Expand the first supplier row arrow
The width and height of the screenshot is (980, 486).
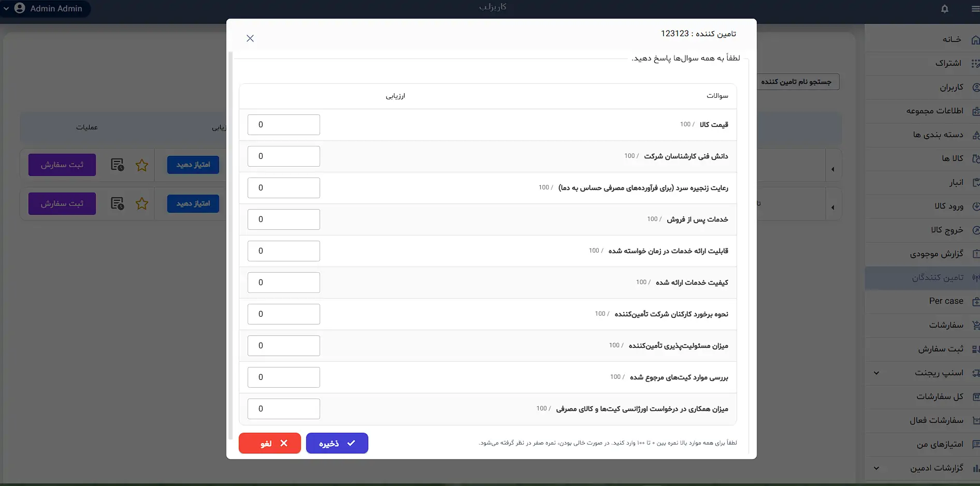click(x=833, y=169)
